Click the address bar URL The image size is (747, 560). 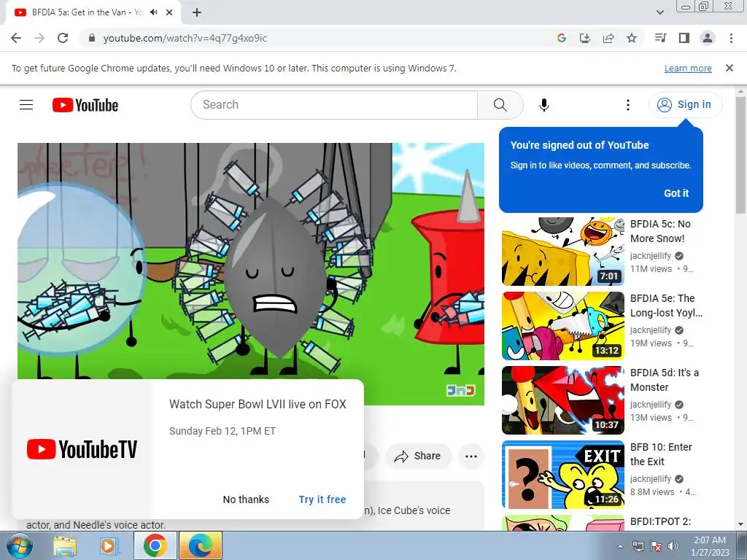click(x=185, y=38)
